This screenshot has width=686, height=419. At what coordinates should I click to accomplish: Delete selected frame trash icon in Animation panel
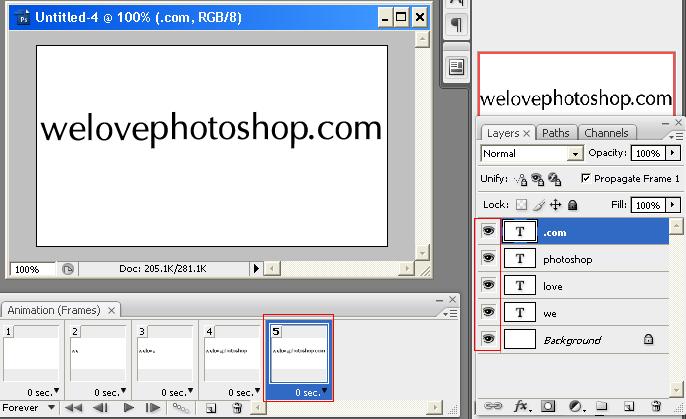[237, 408]
